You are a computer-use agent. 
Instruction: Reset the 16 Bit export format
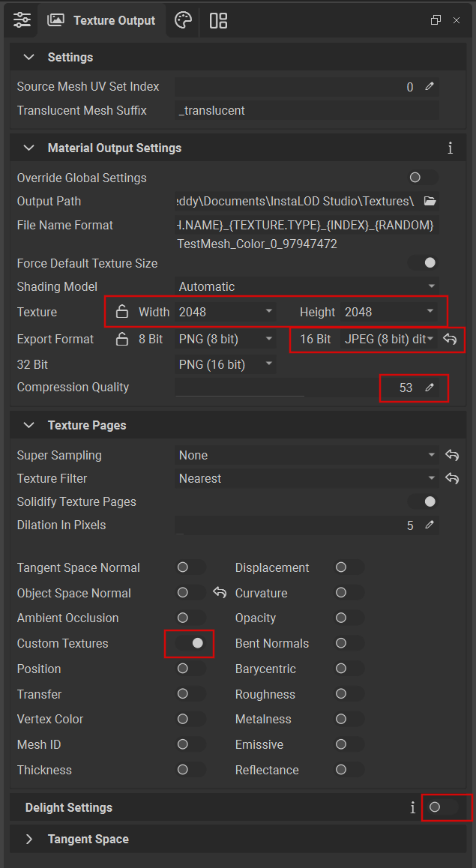click(451, 339)
